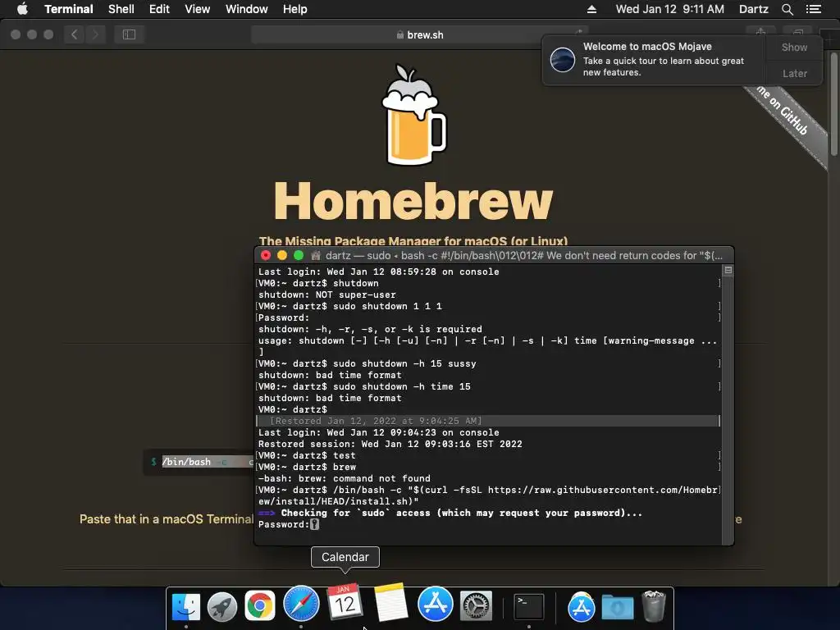Open the Trash in the Dock

click(654, 606)
